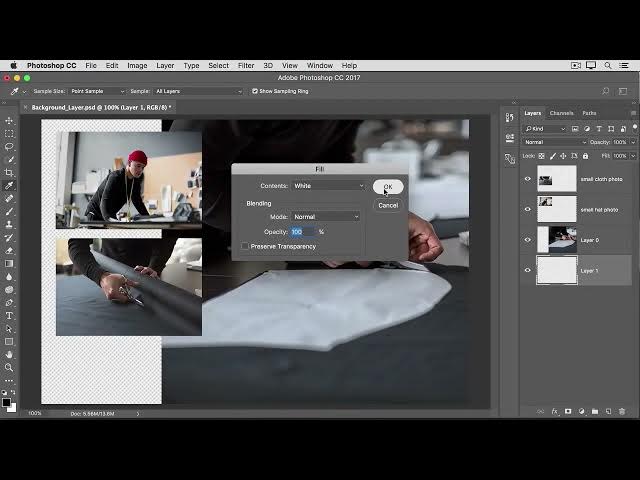
Task: Select the Lasso tool
Action: 9,147
